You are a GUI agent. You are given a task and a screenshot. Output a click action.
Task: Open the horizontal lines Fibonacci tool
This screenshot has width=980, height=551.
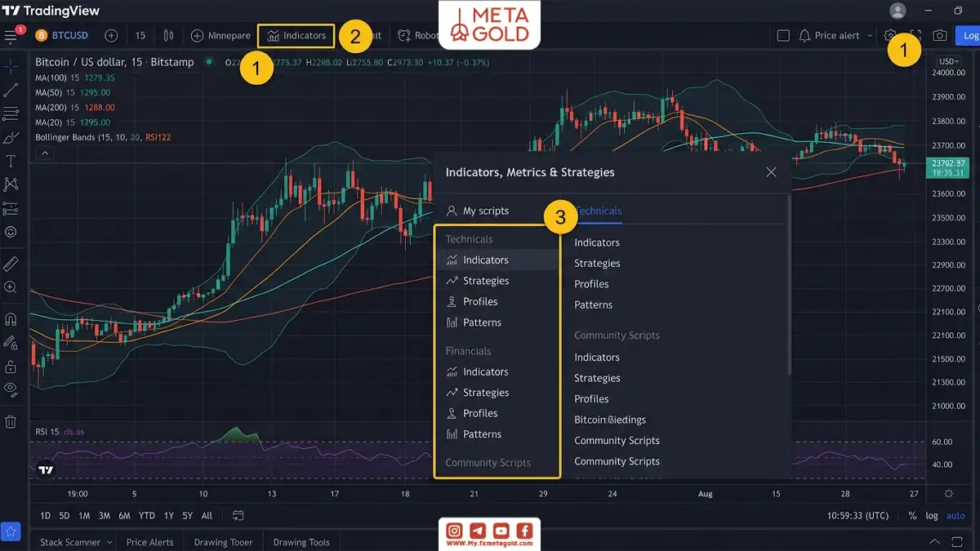point(11,113)
